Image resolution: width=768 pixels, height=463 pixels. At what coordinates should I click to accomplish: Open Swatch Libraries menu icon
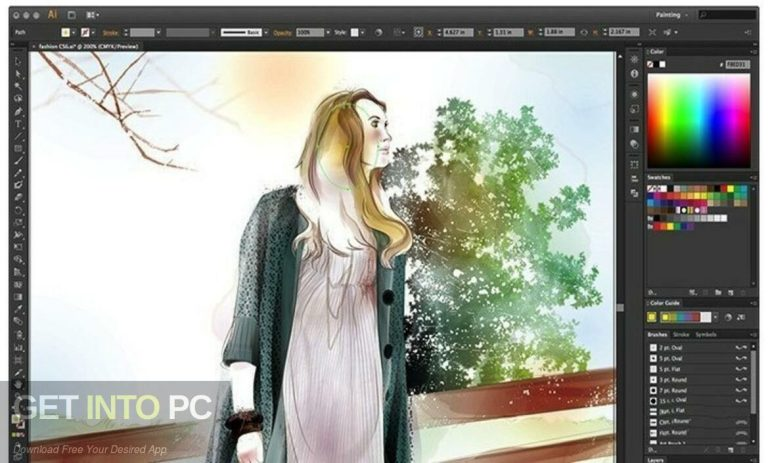point(652,292)
